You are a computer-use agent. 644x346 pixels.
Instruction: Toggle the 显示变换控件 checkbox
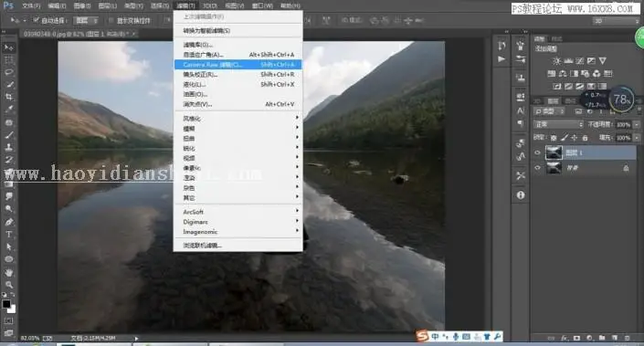[111, 20]
